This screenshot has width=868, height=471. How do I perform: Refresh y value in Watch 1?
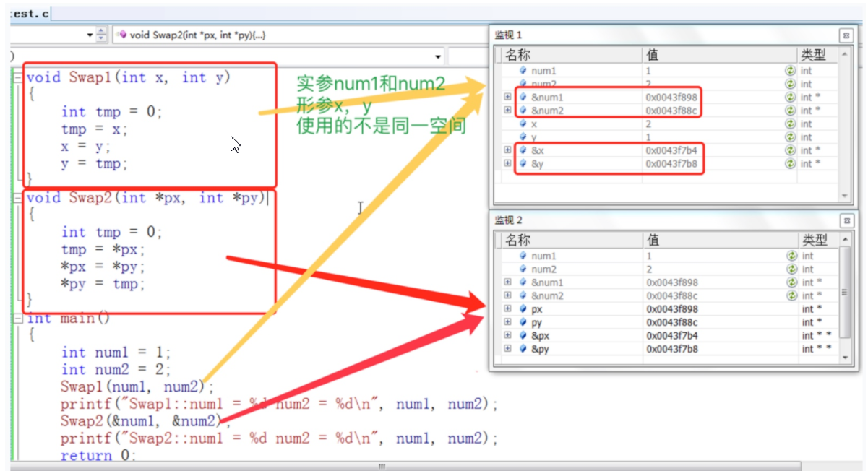pos(791,137)
